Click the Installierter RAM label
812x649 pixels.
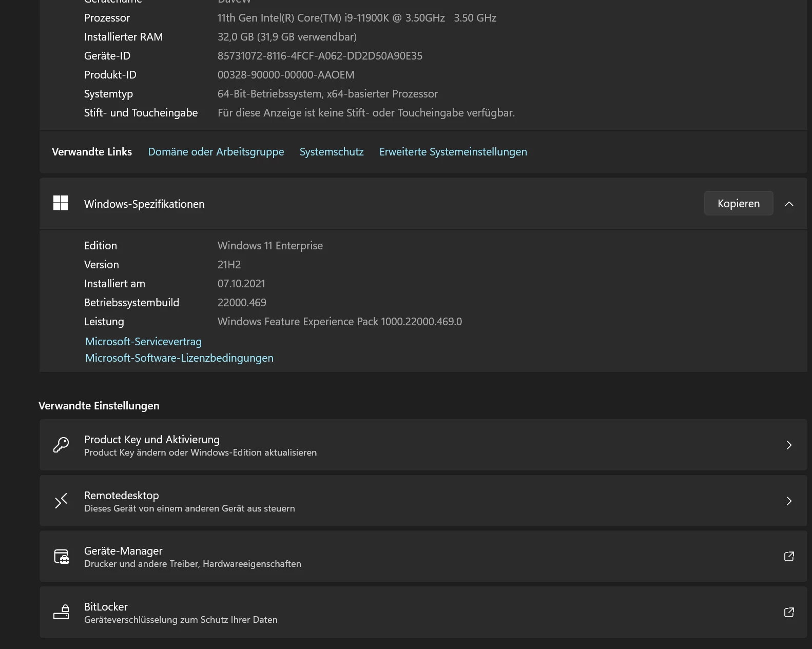pos(123,37)
